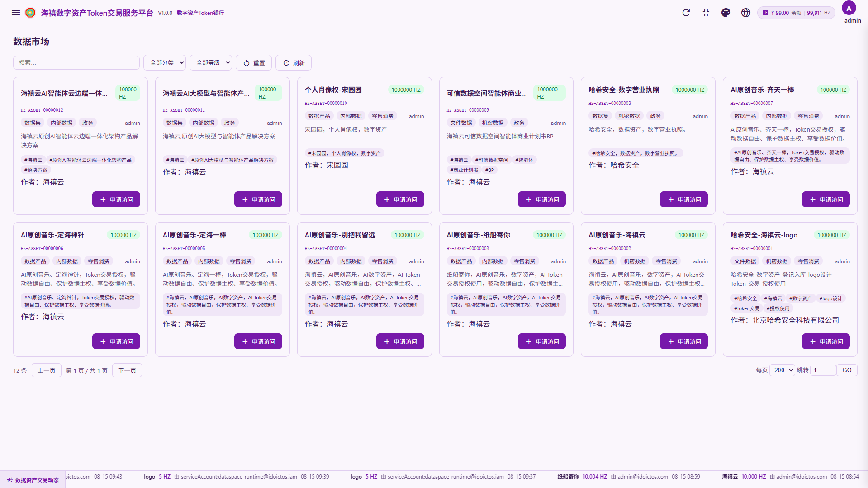Refresh the page with the header reload icon

(x=686, y=13)
